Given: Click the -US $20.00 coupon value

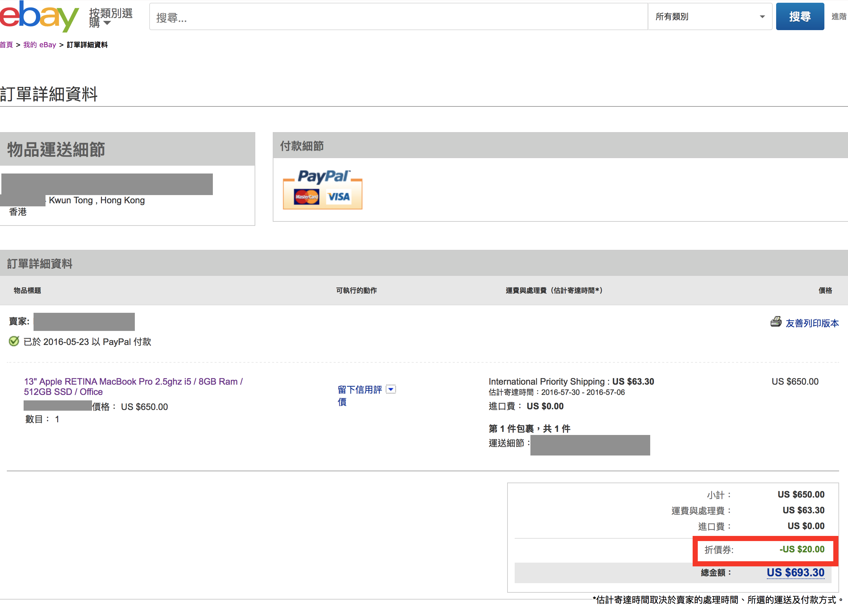Looking at the screenshot, I should click(802, 549).
